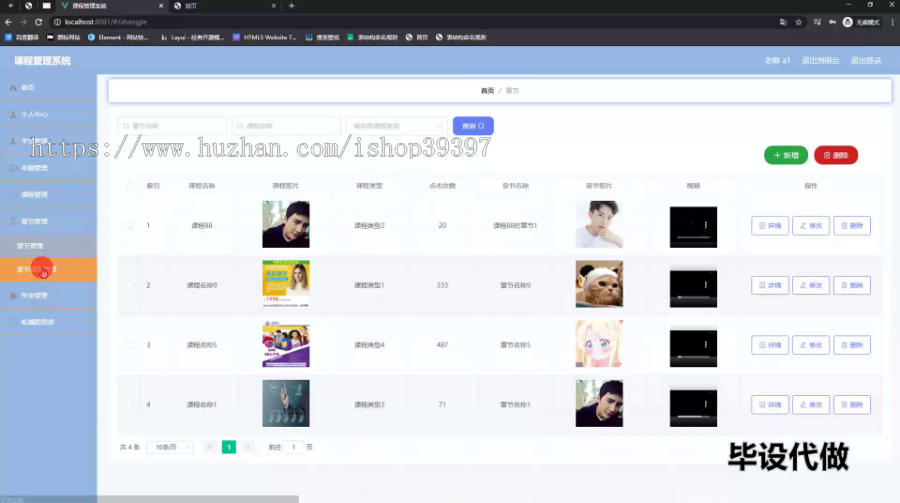Click 修改 for the 课程名称1 row
This screenshot has width=900, height=503.
tap(811, 405)
